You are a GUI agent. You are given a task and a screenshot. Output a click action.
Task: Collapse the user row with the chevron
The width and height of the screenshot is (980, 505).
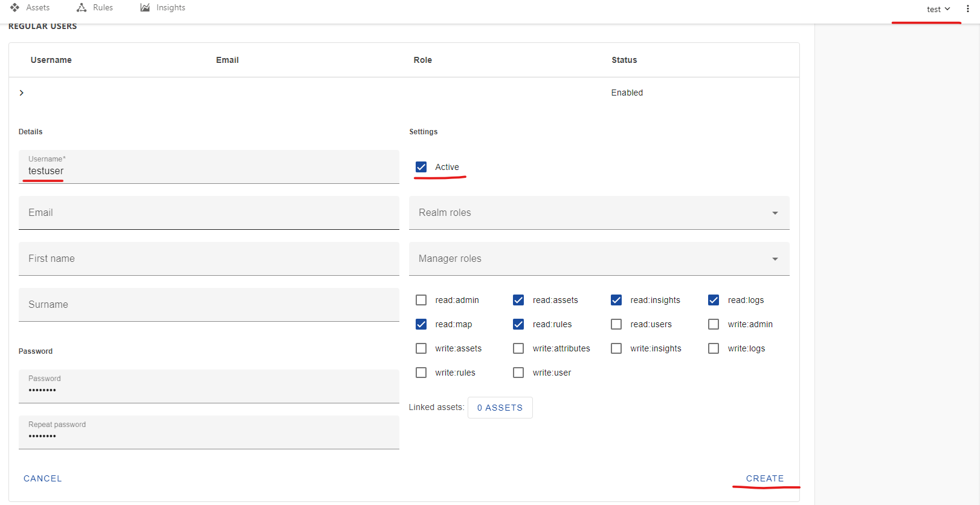22,93
